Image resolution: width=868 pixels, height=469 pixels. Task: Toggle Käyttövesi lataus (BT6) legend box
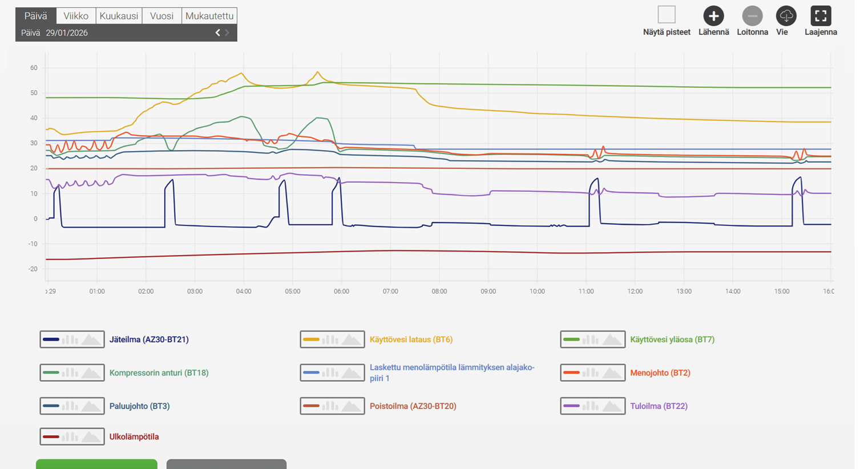pyautogui.click(x=332, y=339)
